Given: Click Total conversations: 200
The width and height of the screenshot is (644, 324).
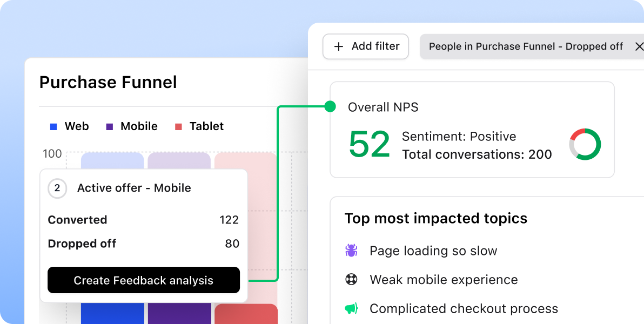Looking at the screenshot, I should 477,154.
